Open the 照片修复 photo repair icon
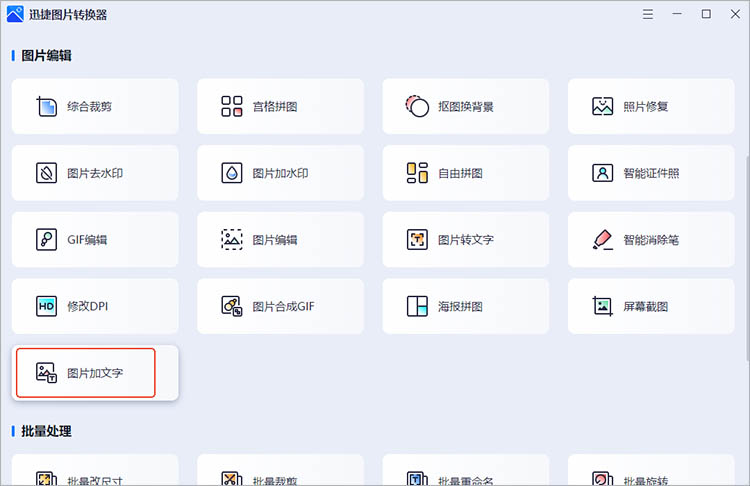This screenshot has height=486, width=750. (x=603, y=106)
